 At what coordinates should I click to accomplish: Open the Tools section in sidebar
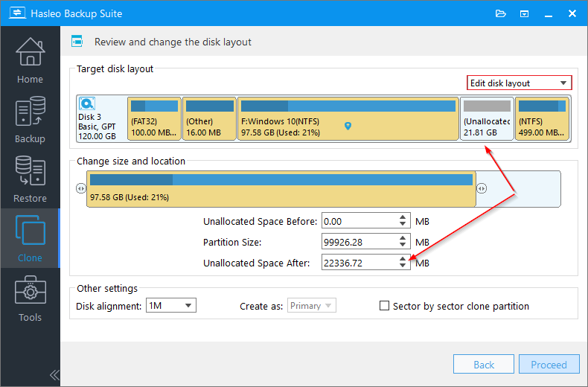point(30,298)
